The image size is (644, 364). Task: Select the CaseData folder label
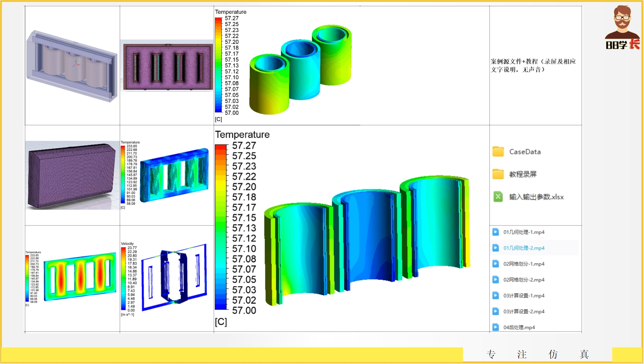(525, 152)
